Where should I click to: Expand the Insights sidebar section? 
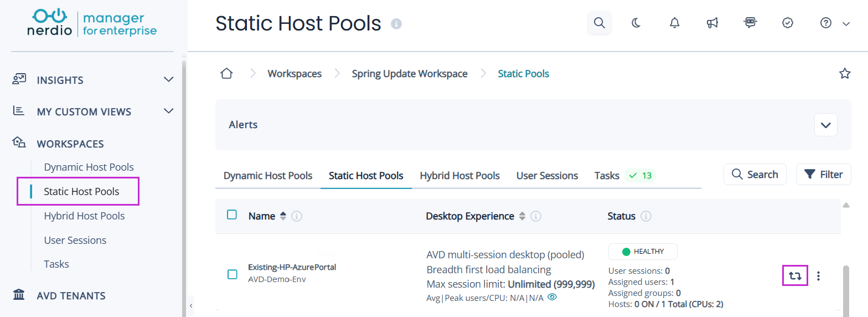coord(169,80)
